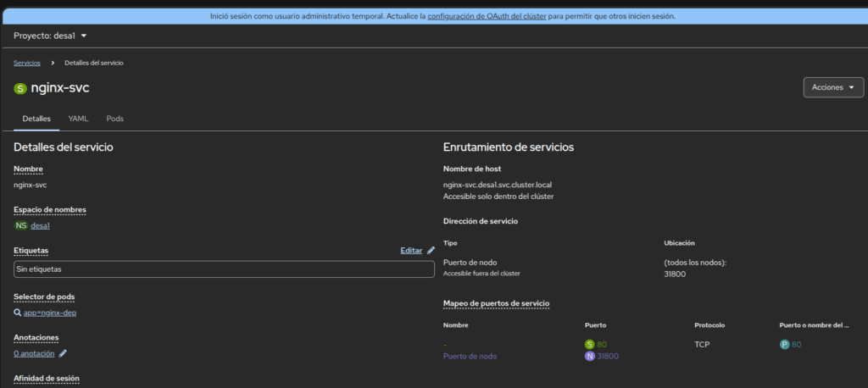
Task: Click the green S badge beside port 80
Action: click(589, 344)
